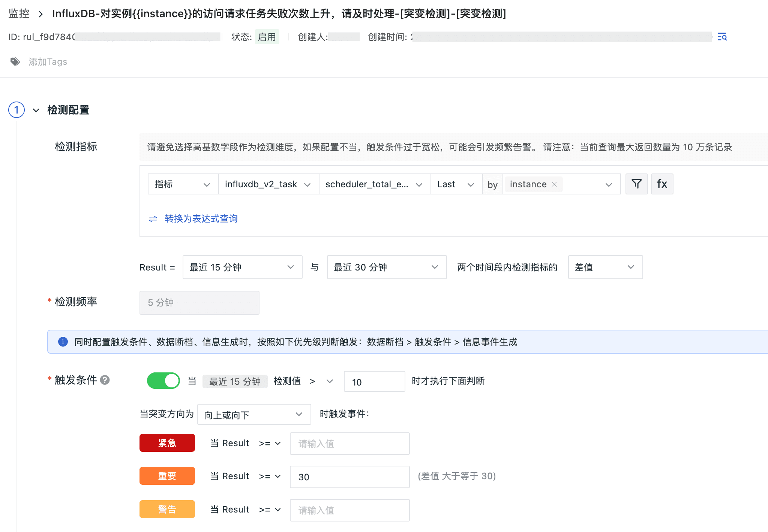Viewport: 768px width, 532px height.
Task: Click 添加Tags text
Action: (x=48, y=62)
